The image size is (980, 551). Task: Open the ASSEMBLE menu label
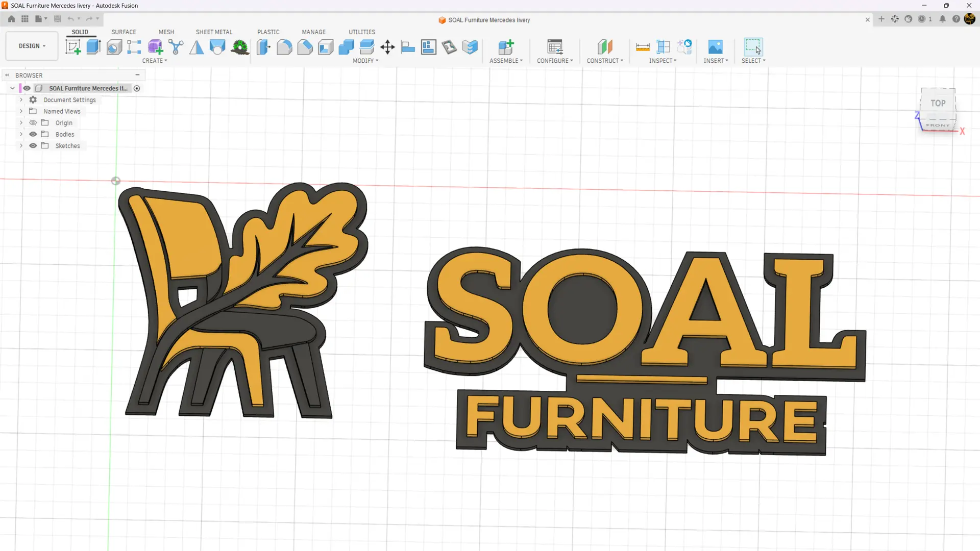tap(506, 61)
